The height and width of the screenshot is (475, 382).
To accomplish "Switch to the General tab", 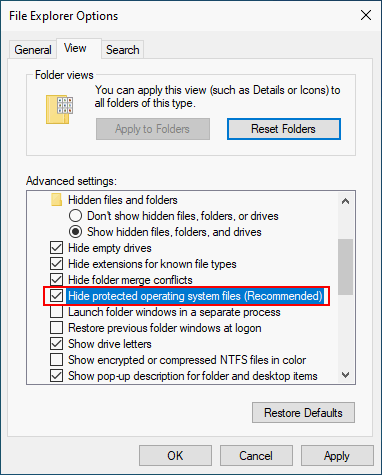I will pyautogui.click(x=33, y=50).
